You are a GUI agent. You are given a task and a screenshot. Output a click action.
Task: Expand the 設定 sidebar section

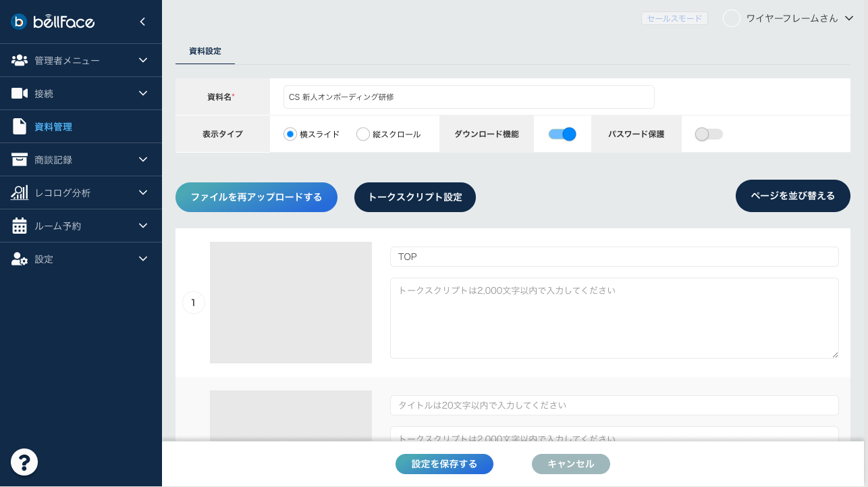pos(142,259)
